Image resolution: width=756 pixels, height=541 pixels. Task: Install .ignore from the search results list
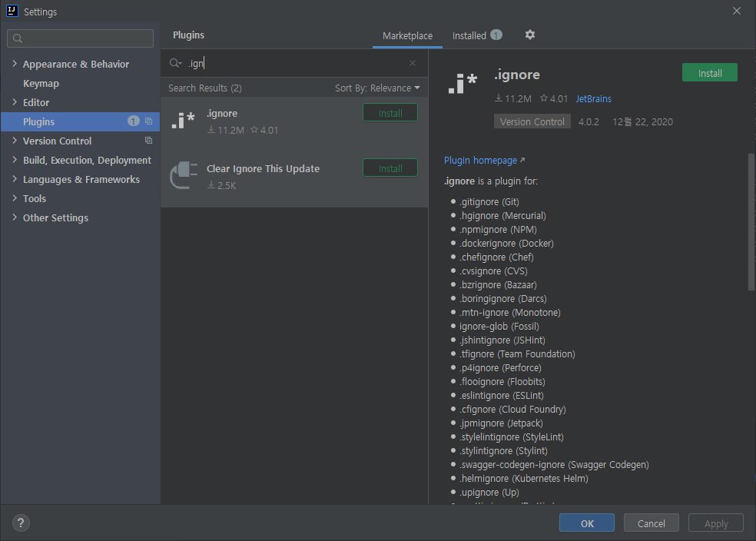click(390, 113)
